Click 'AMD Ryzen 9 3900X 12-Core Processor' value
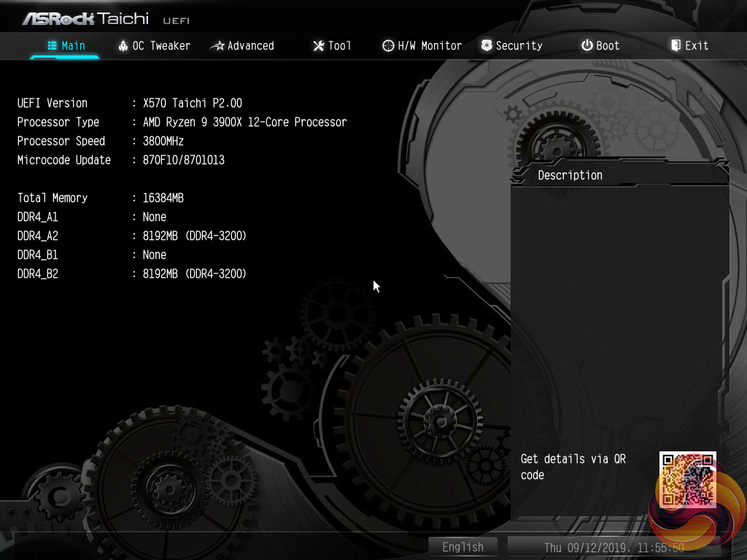The image size is (747, 560). [245, 122]
